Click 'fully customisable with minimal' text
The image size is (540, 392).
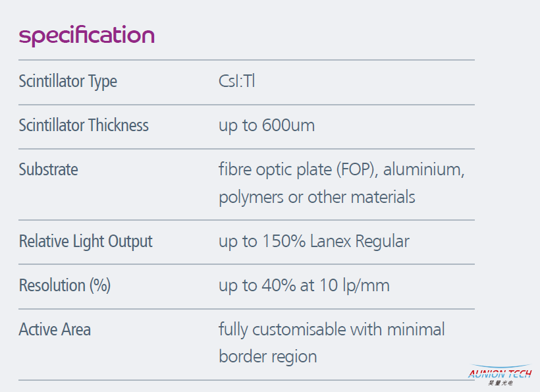tap(332, 329)
